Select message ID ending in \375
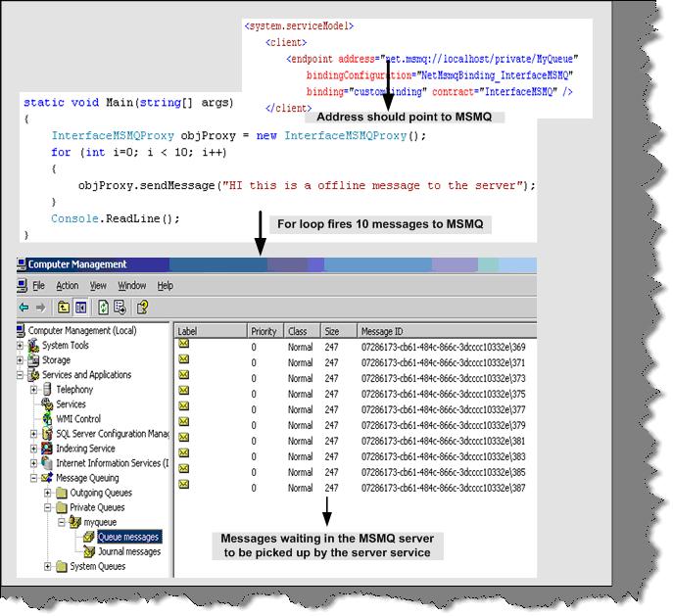The width and height of the screenshot is (673, 616). (x=444, y=394)
